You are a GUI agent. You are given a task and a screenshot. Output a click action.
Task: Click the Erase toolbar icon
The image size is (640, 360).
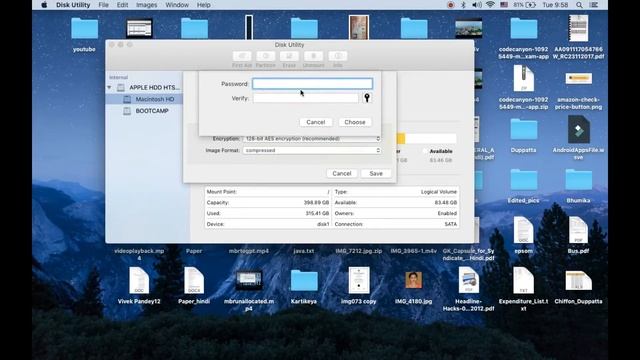coord(289,56)
